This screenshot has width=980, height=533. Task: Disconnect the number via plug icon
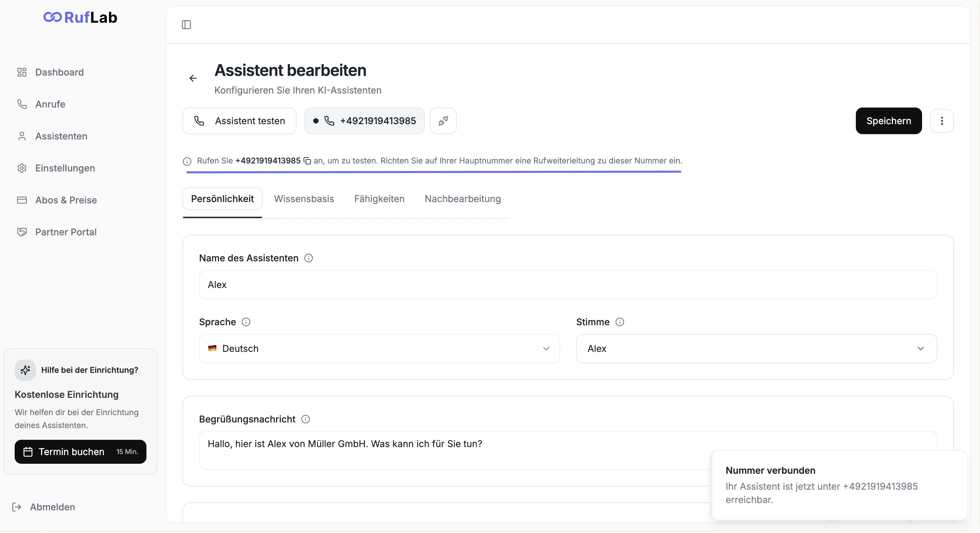pos(443,121)
